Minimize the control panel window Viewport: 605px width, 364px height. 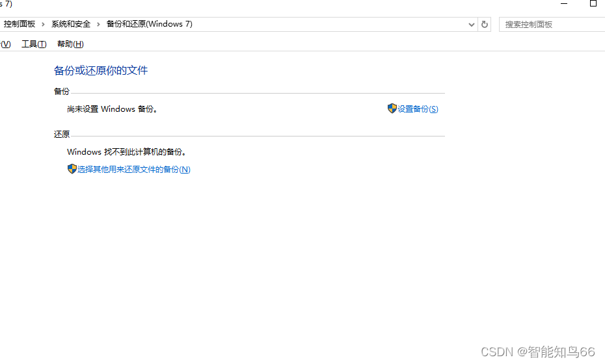coord(564,4)
